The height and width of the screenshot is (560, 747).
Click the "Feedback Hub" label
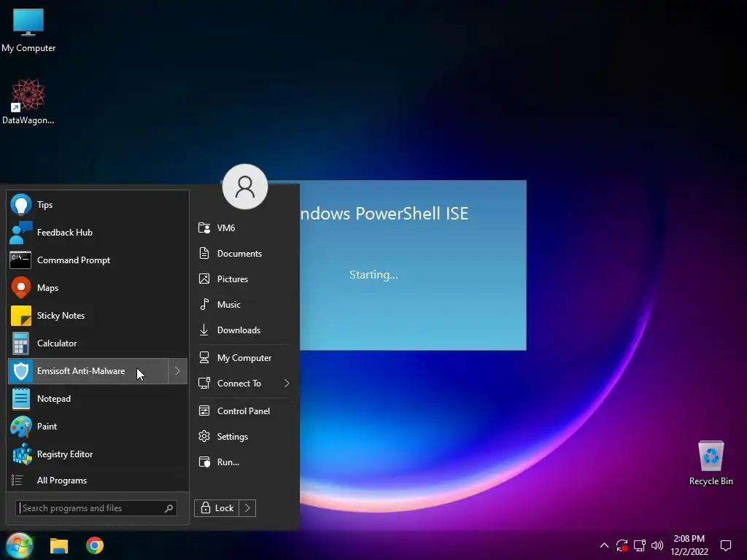[65, 233]
